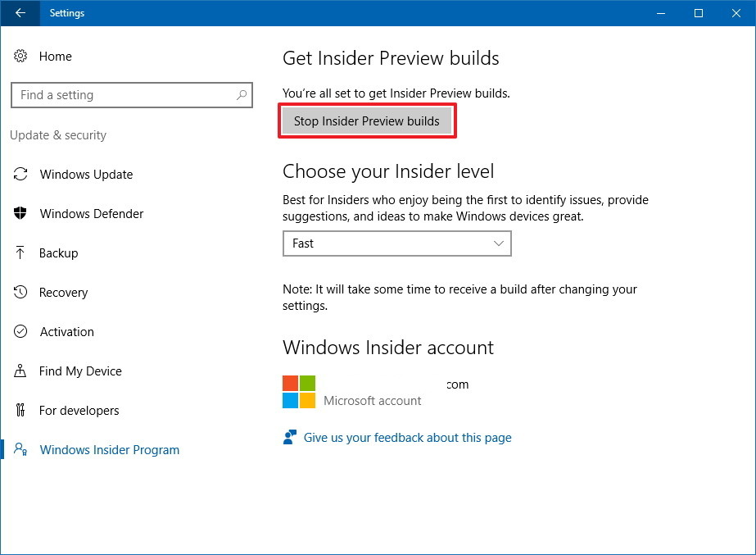Click the Windows Insider Program person icon
Image resolution: width=756 pixels, height=555 pixels.
click(21, 449)
